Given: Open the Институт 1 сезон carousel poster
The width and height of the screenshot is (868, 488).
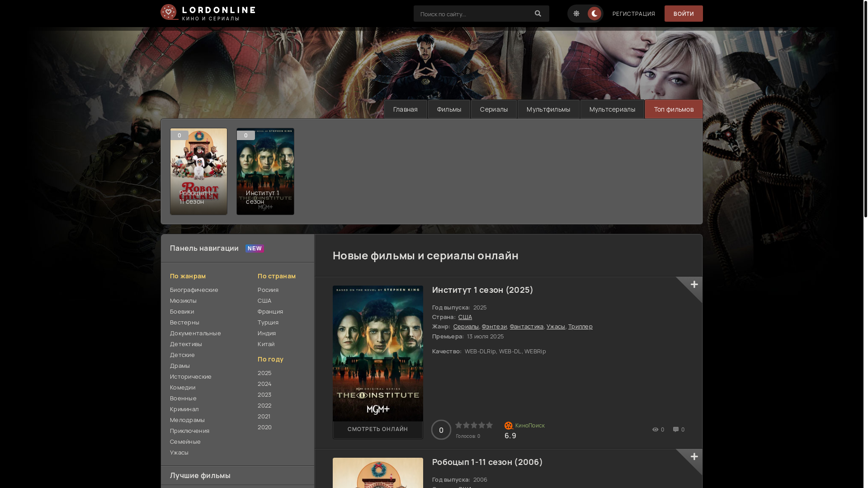Looking at the screenshot, I should pos(265,171).
